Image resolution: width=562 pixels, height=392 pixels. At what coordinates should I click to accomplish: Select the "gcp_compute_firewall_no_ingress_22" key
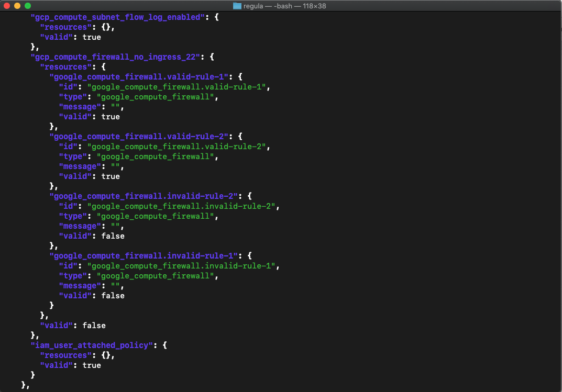pyautogui.click(x=115, y=57)
